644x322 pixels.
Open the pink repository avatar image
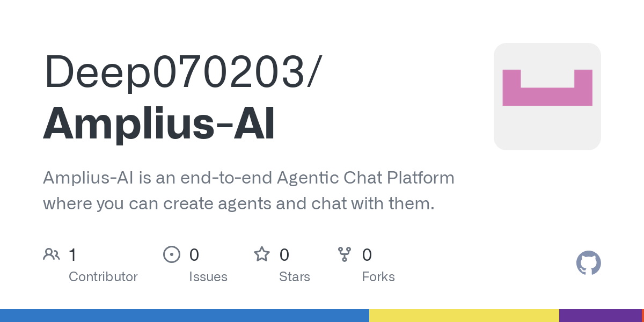point(547,97)
